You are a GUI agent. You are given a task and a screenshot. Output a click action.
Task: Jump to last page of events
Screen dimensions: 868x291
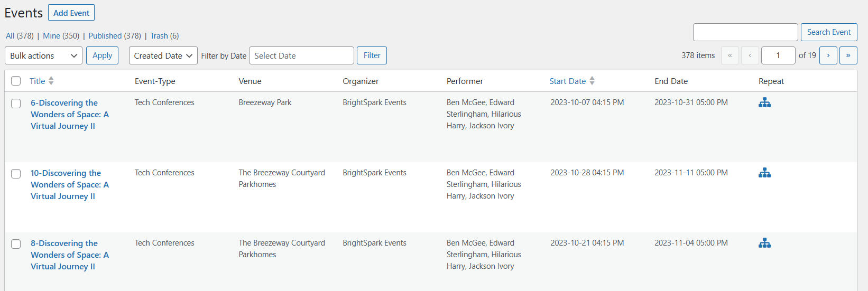848,55
